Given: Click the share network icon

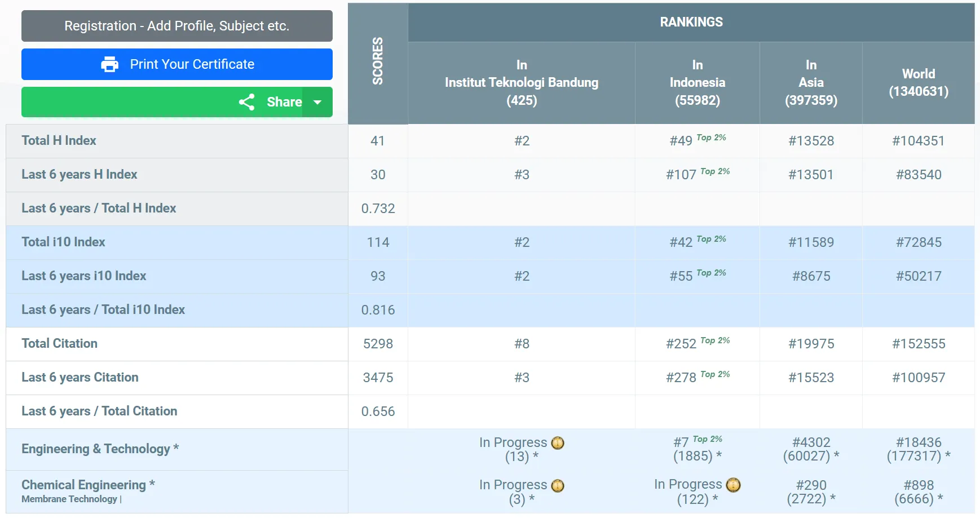Looking at the screenshot, I should 246,102.
